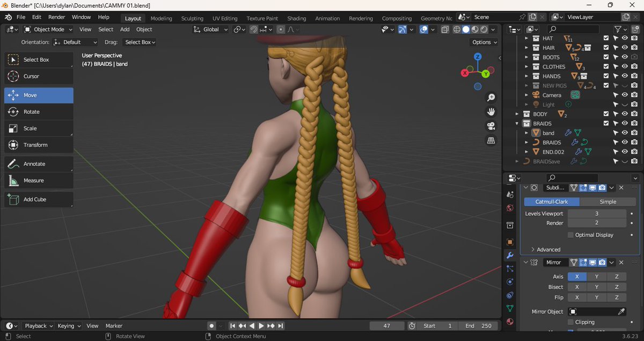Expand the BODY collection
This screenshot has height=341, width=644.
click(517, 114)
